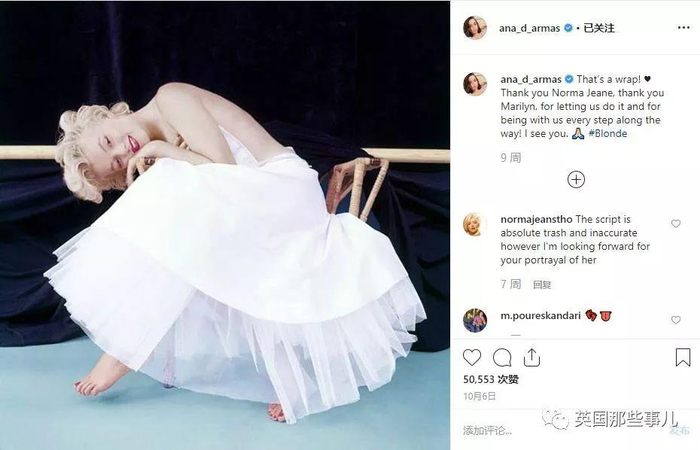Viewport: 700px width, 450px height.
Task: Reply to normajeanstho's comment
Action: 542,284
